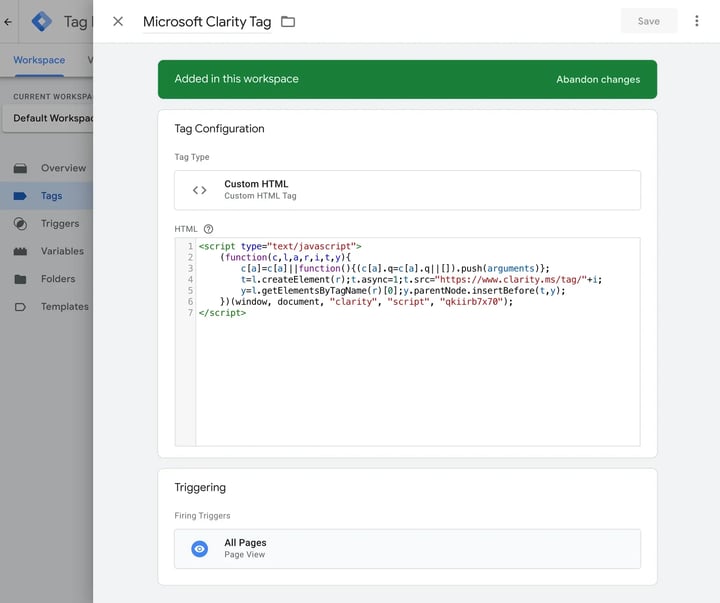This screenshot has width=720, height=603.
Task: Click the clarity.ms URL in the code
Action: point(511,279)
